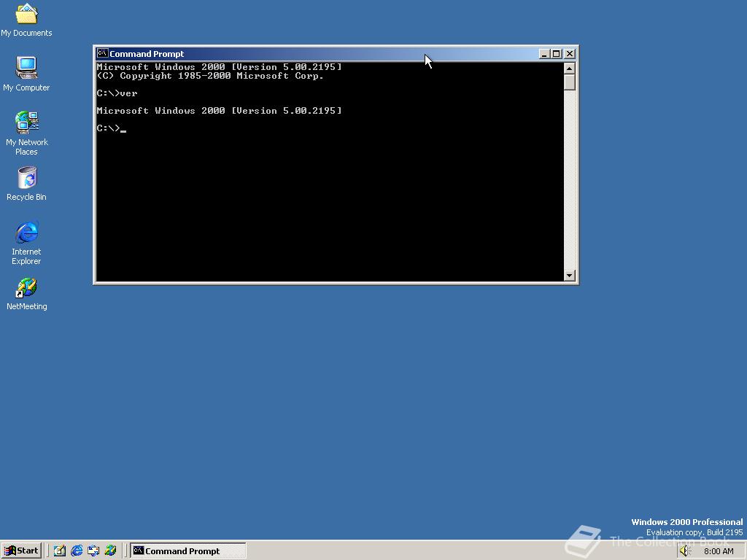Screen dimensions: 747x560
Task: Click the console vertical scrollbar thumb
Action: (569, 82)
